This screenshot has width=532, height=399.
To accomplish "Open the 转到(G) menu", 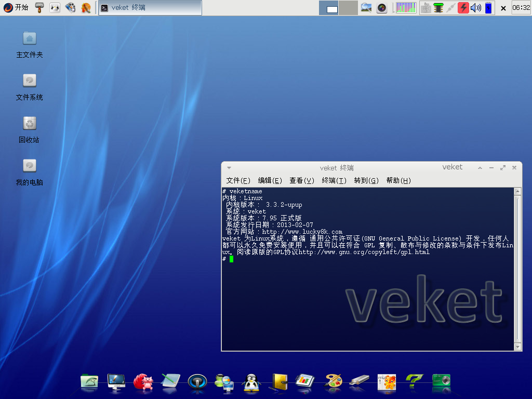I will coord(366,180).
